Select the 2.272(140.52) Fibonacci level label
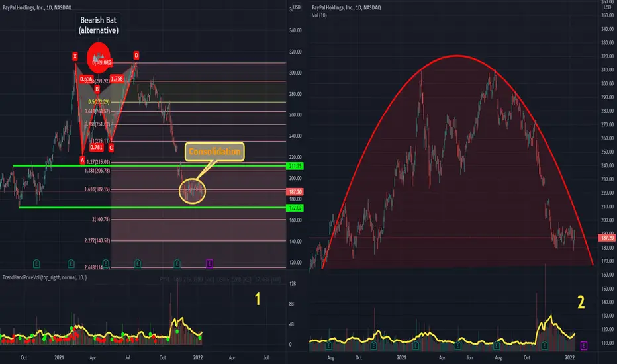 [97, 240]
